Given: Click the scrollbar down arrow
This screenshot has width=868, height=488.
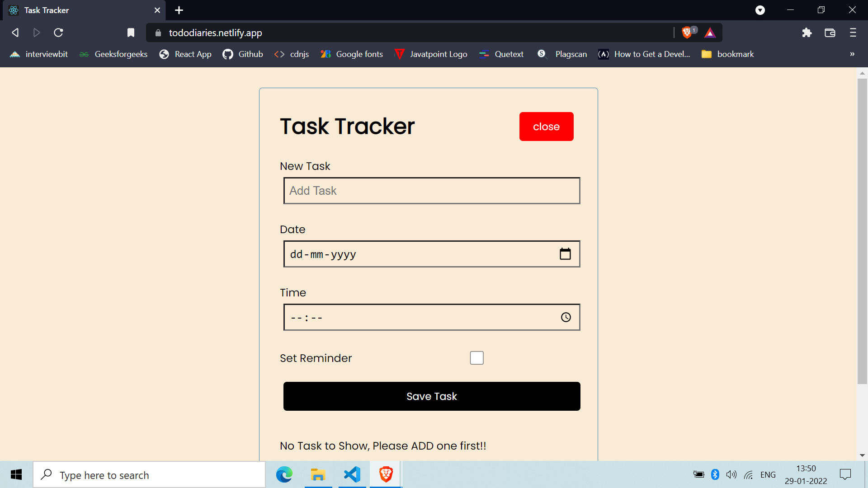Looking at the screenshot, I should pyautogui.click(x=862, y=455).
